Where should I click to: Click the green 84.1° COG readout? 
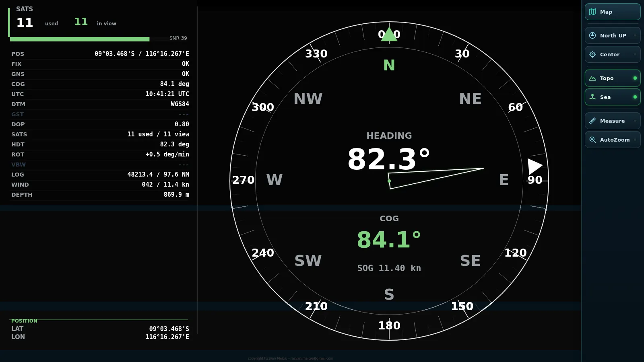[389, 239]
